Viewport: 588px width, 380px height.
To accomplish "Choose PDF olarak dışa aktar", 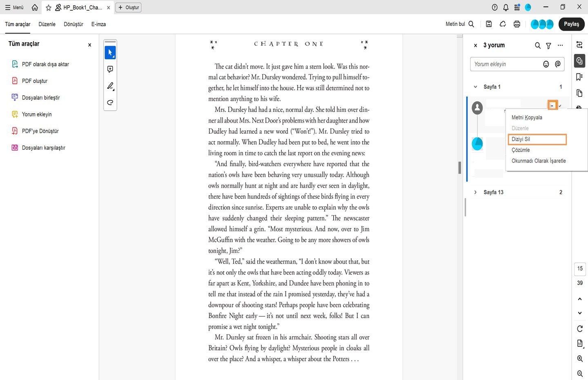I will [x=40, y=64].
